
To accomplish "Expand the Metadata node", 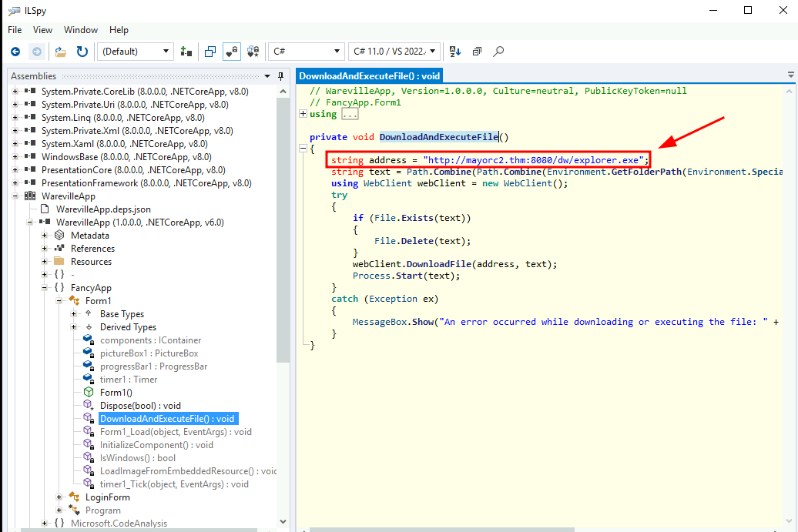I will (45, 236).
